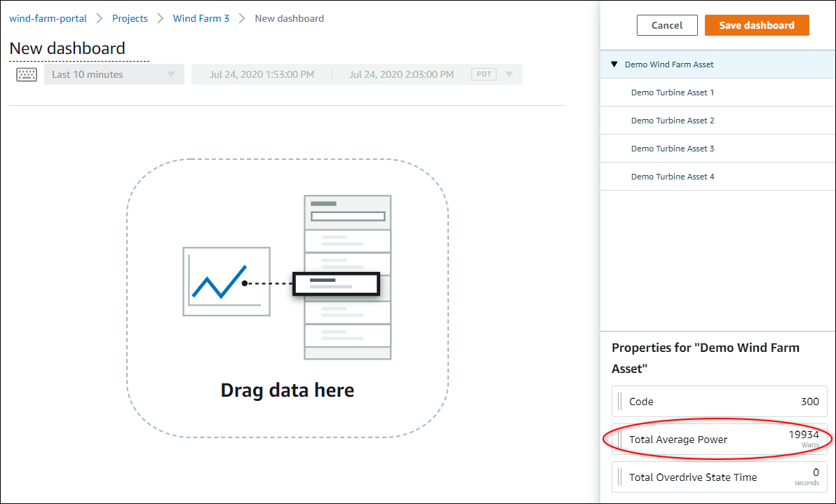Select Demo Turbine Asset 3
This screenshot has height=504, width=836.
[x=673, y=148]
